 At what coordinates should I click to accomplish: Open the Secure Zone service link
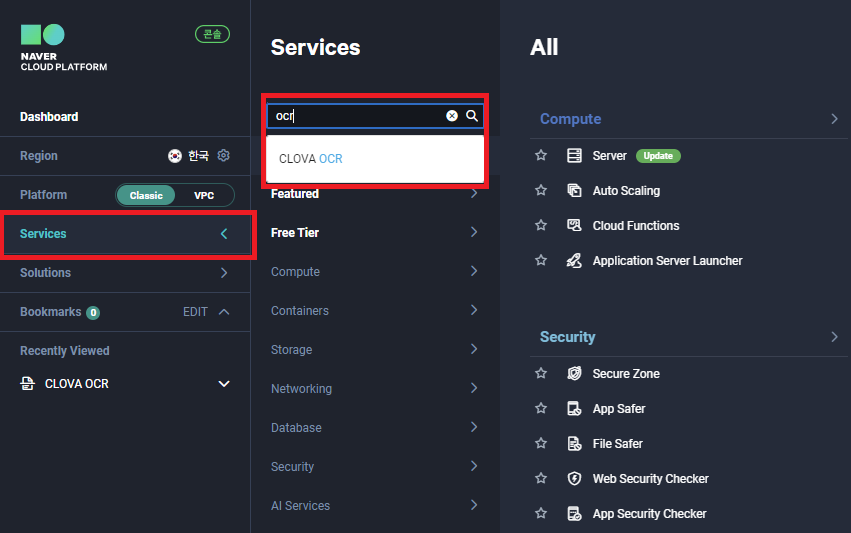coord(626,374)
